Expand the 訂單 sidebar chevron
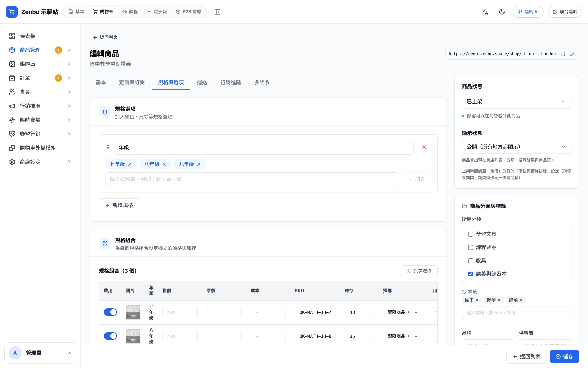The height and width of the screenshot is (368, 588). (x=69, y=78)
